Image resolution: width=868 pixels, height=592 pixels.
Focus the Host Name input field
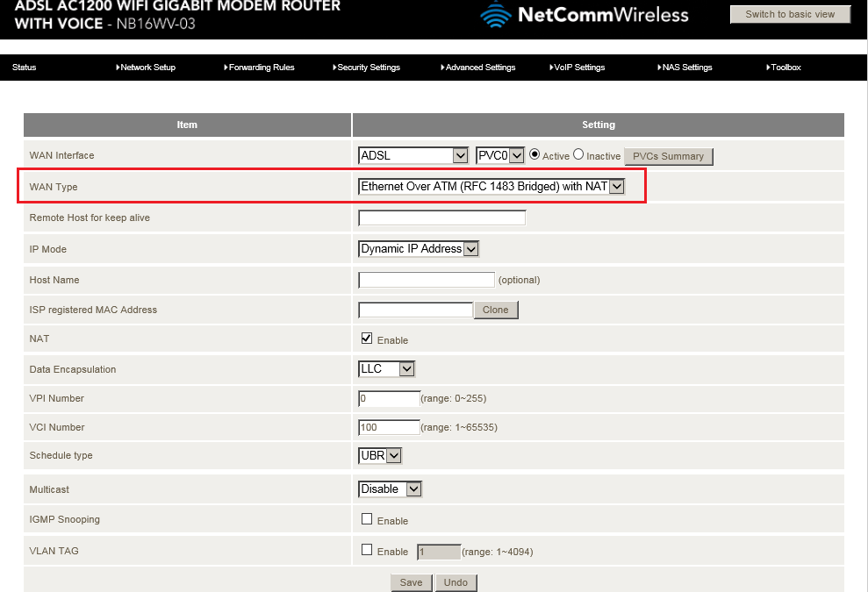pos(427,280)
